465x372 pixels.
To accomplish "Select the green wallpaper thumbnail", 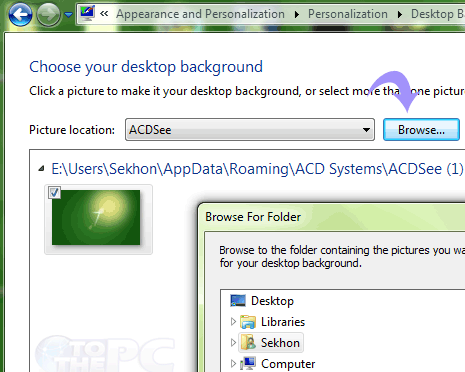I will (x=96, y=217).
